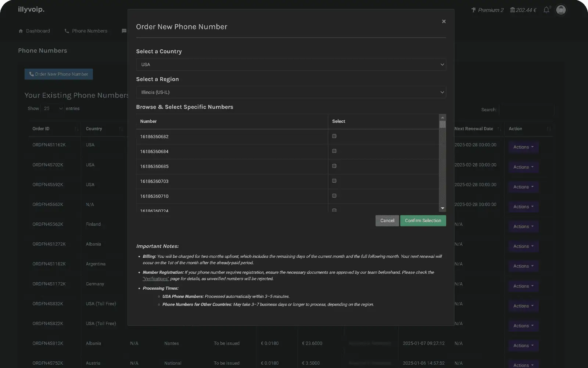Click the Premium 2 plan icon
The height and width of the screenshot is (368, 588).
coord(474,10)
